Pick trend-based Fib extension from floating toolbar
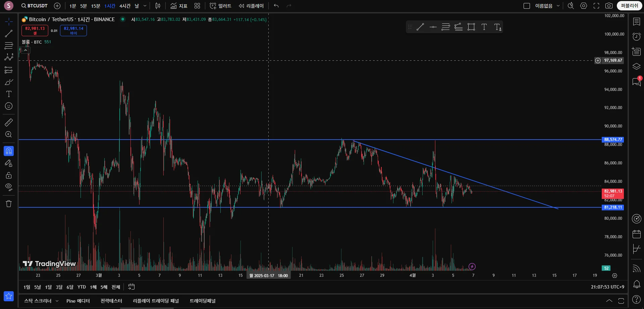Screen dimensions: 644x309 (x=459, y=27)
